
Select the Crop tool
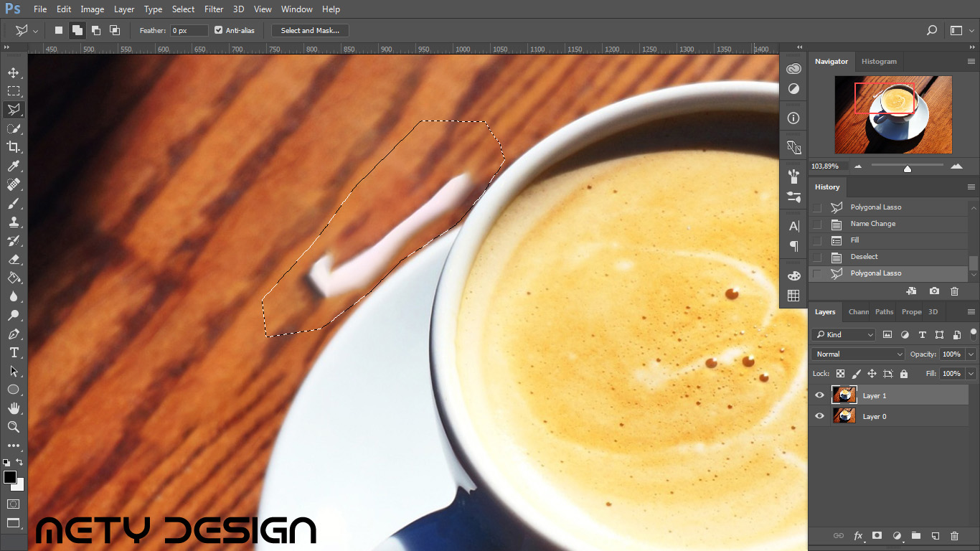[14, 147]
